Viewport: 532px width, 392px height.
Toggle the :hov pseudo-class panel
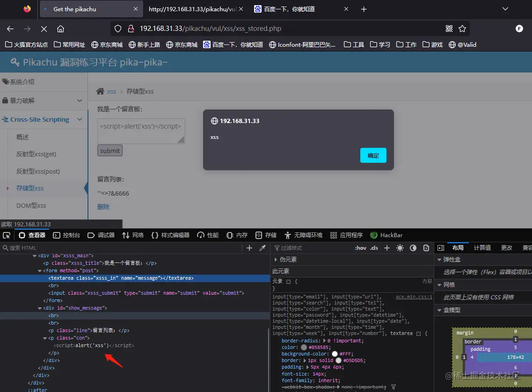pyautogui.click(x=361, y=248)
